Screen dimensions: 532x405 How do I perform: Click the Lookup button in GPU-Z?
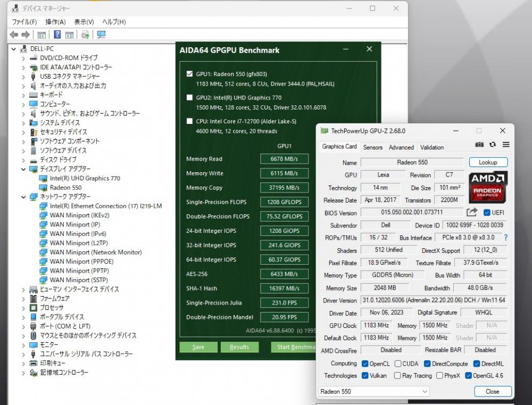point(488,162)
